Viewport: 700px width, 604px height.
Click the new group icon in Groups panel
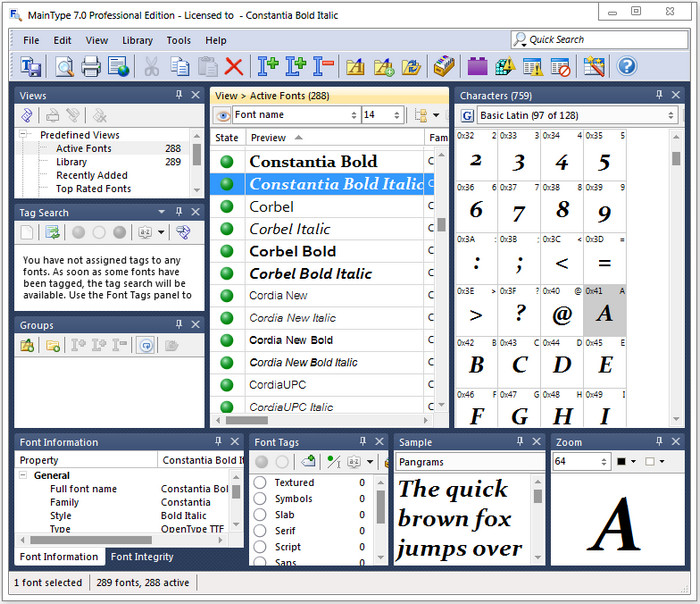pyautogui.click(x=27, y=346)
